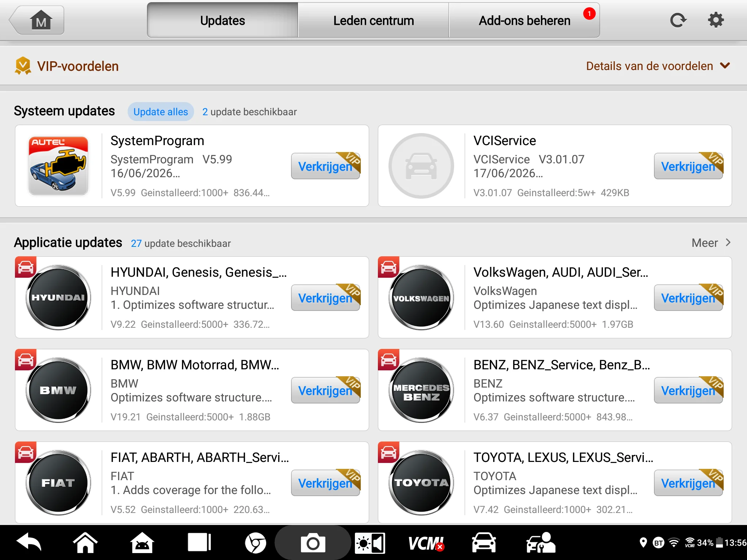
Task: Click 'BENZ, BENZ_Service, Benz_B...' title
Action: 562,365
